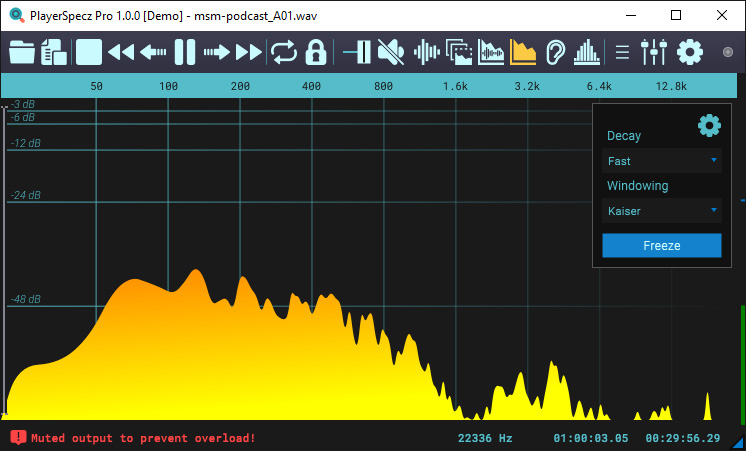The image size is (746, 451).
Task: Select the highlighted filled spectrum view icon
Action: click(x=523, y=51)
